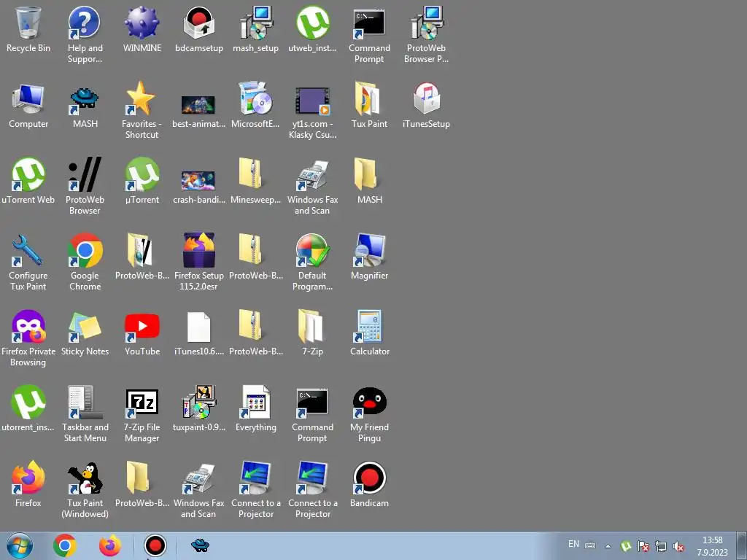The image size is (747, 560).
Task: Select the iTunes10.6... blank file icon
Action: [x=198, y=327]
